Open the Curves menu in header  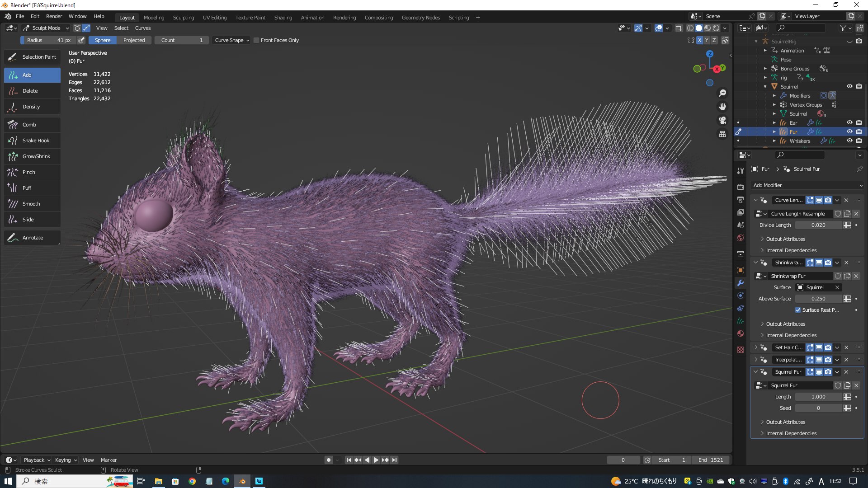143,28
